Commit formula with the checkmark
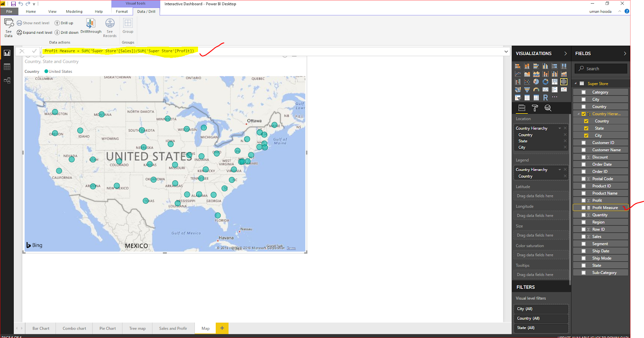 coord(34,51)
